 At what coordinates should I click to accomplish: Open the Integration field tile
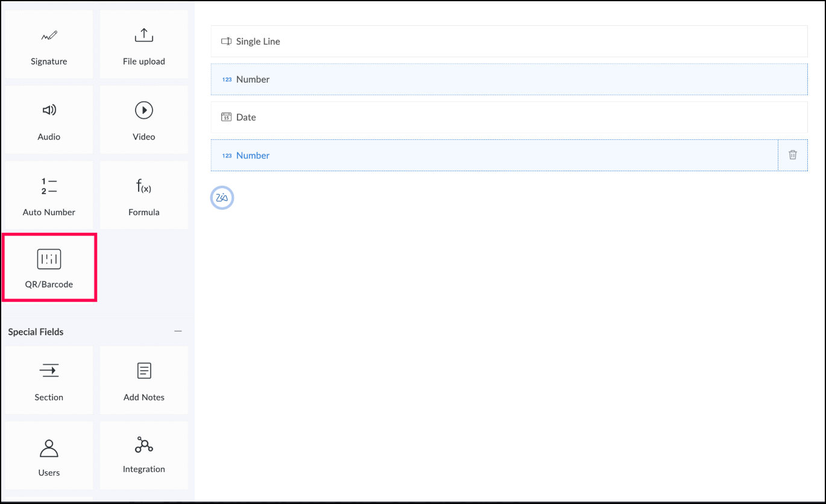tap(144, 455)
